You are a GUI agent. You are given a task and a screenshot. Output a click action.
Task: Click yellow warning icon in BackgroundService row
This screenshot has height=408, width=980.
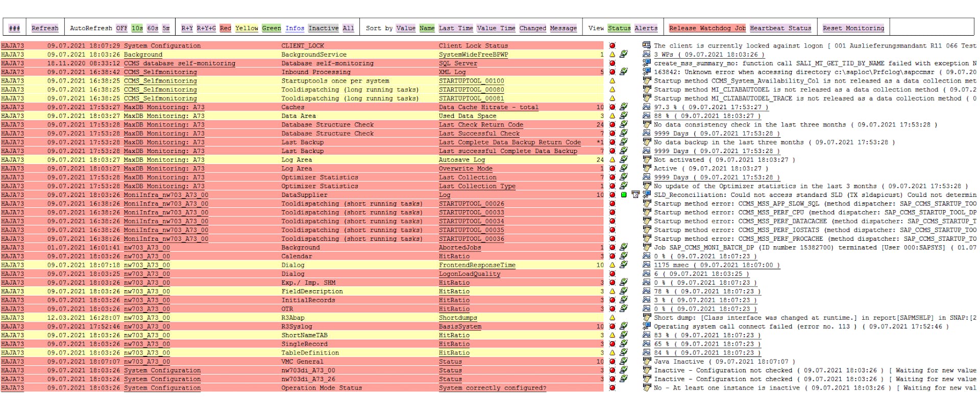pyautogui.click(x=612, y=55)
